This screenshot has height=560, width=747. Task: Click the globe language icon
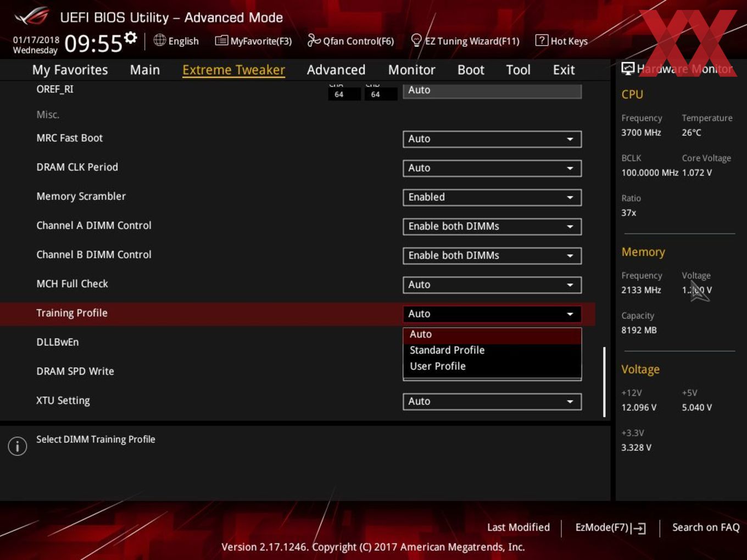click(x=159, y=40)
